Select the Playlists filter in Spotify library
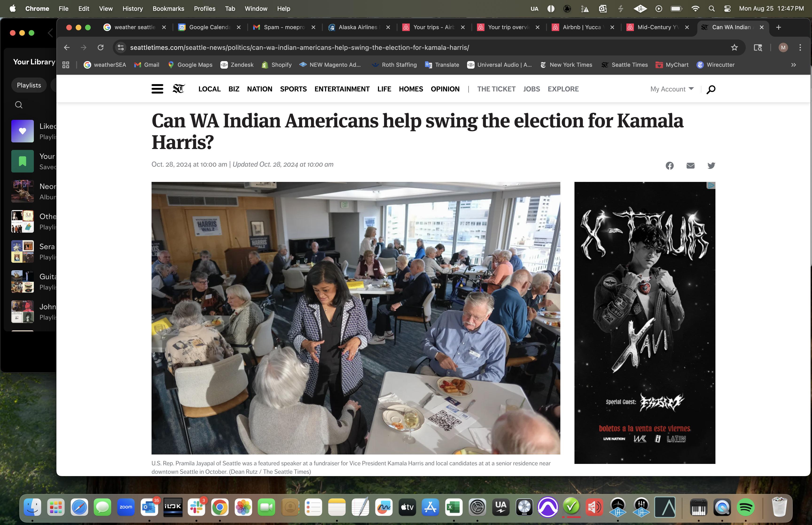The height and width of the screenshot is (525, 812). click(x=29, y=85)
